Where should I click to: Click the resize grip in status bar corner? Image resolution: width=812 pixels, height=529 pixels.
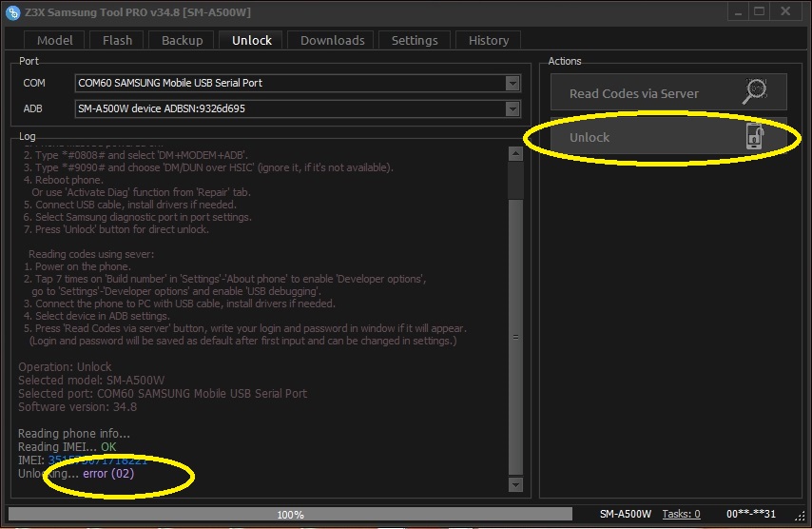800,516
